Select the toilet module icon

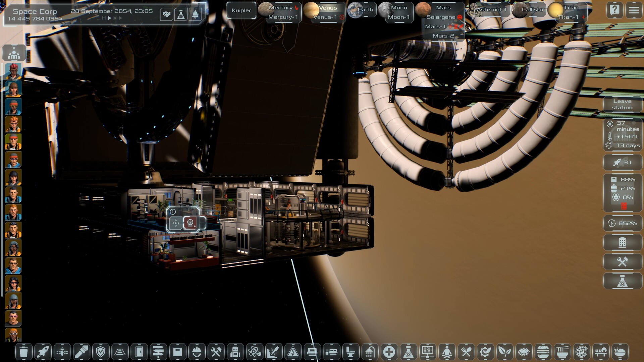click(x=350, y=352)
